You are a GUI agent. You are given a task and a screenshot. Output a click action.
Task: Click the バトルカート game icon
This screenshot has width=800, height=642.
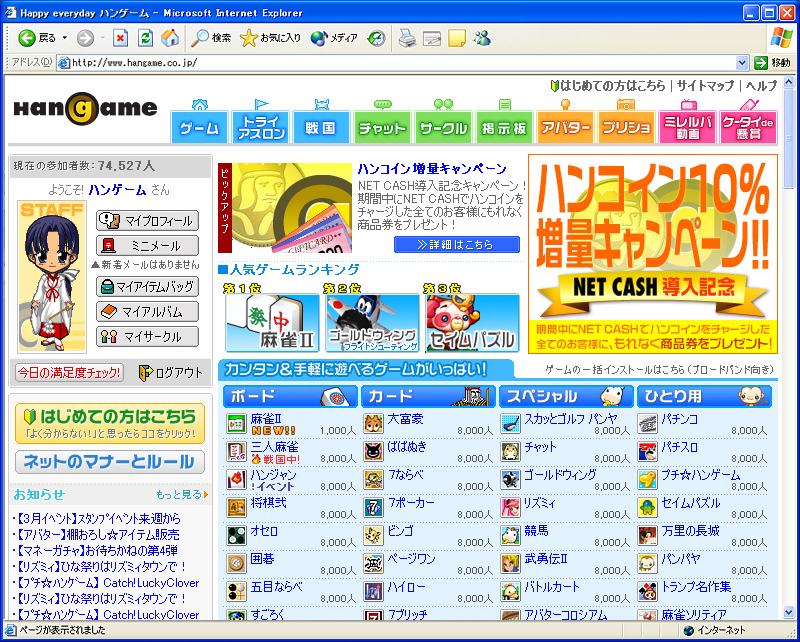coord(510,591)
